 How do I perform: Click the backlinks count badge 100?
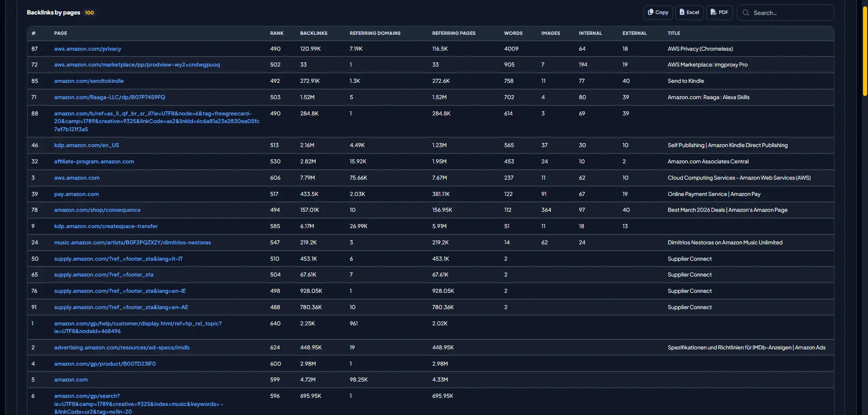tap(89, 13)
